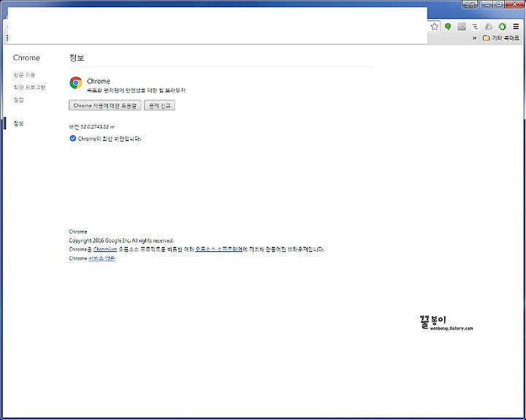Open the green Hangouts extension icon
Image resolution: width=526 pixels, height=420 pixels.
tap(448, 27)
